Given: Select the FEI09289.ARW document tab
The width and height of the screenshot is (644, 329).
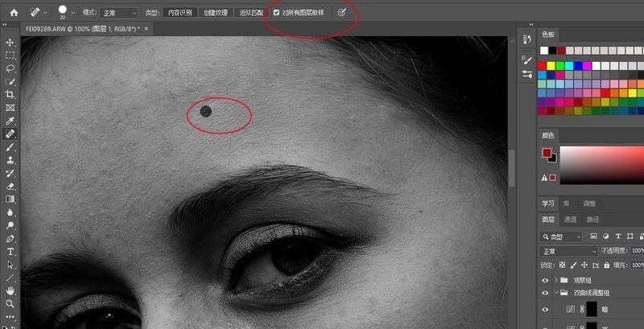Looking at the screenshot, I should point(86,29).
